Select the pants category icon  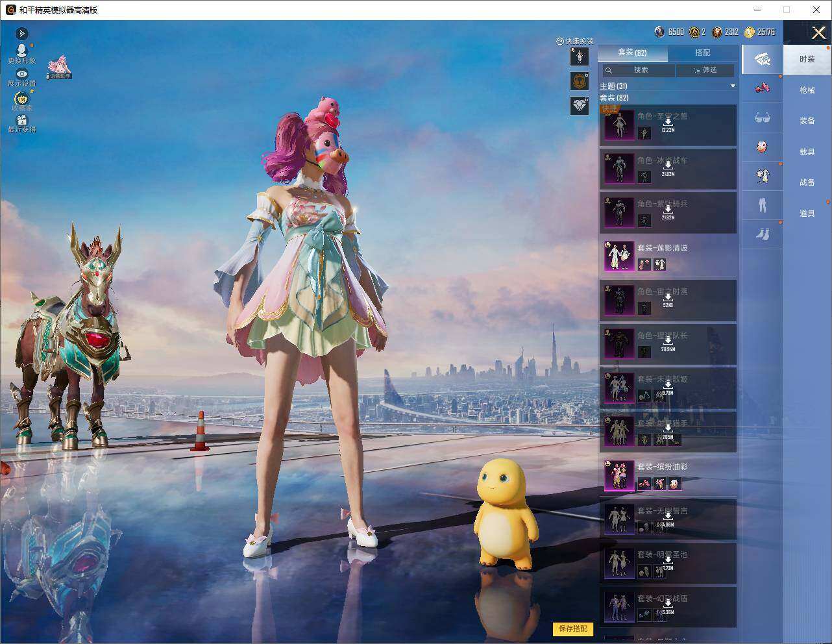(x=762, y=205)
